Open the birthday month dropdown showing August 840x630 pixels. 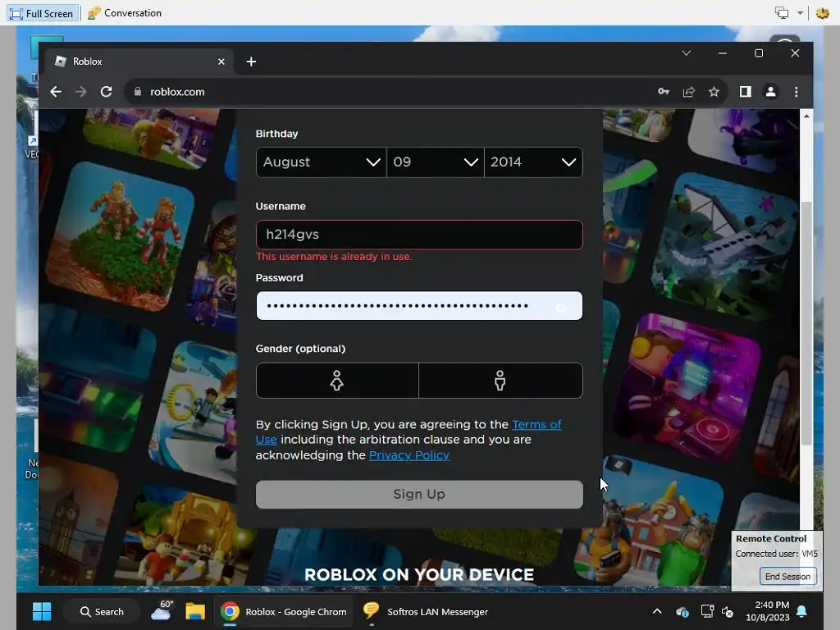[x=322, y=162]
